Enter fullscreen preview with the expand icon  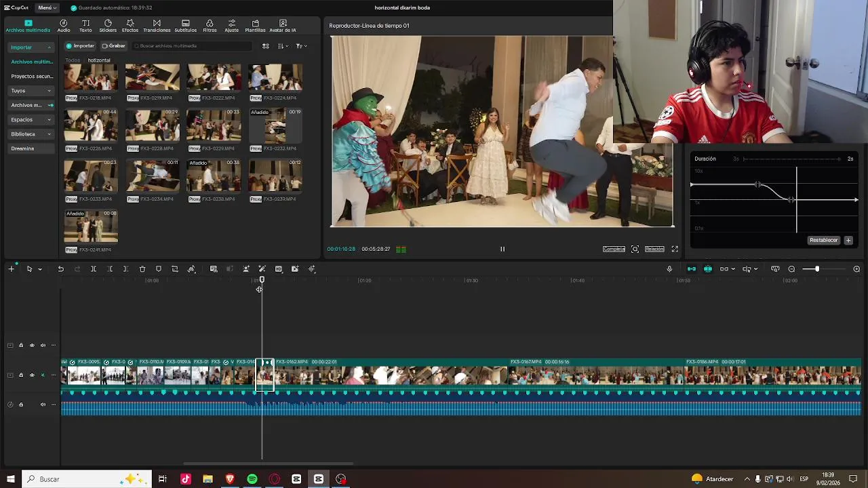point(675,249)
